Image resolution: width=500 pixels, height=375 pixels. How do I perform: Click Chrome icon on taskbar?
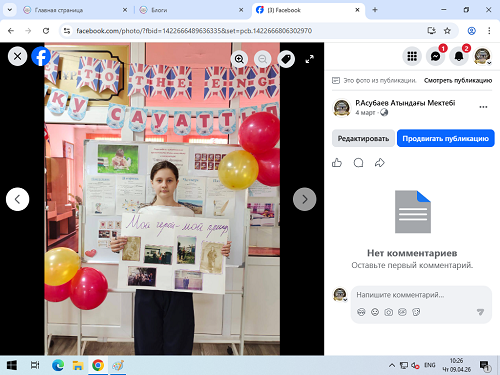tap(98, 365)
